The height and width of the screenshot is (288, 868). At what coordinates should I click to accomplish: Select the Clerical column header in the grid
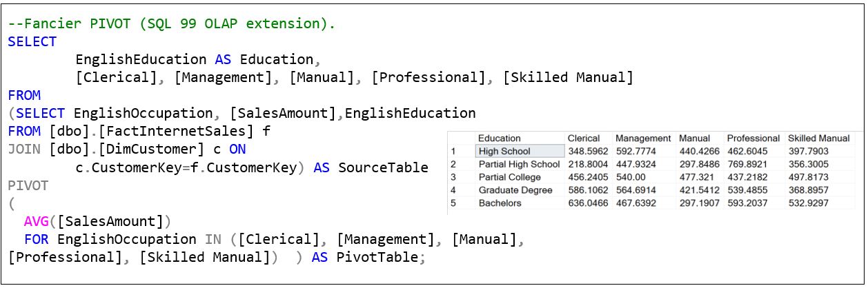coord(583,138)
